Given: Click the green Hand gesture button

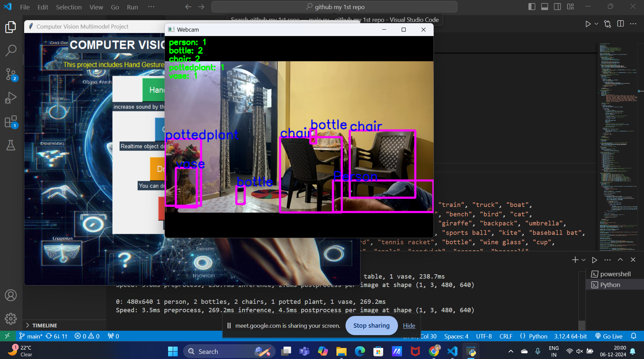Looking at the screenshot, I should (154, 90).
